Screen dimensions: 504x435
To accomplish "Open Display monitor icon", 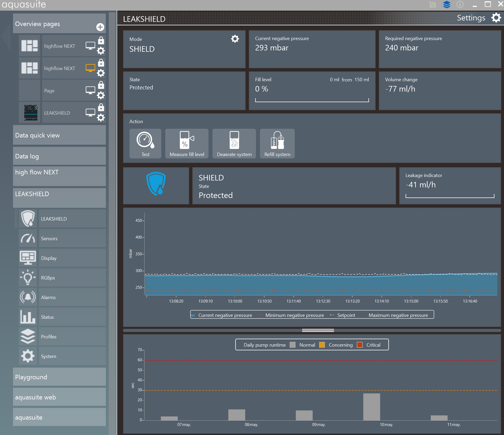I will [x=28, y=258].
